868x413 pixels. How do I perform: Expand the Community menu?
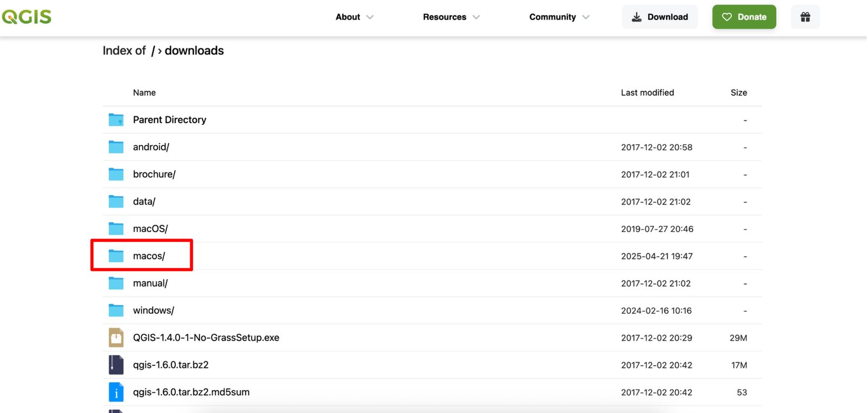point(559,17)
